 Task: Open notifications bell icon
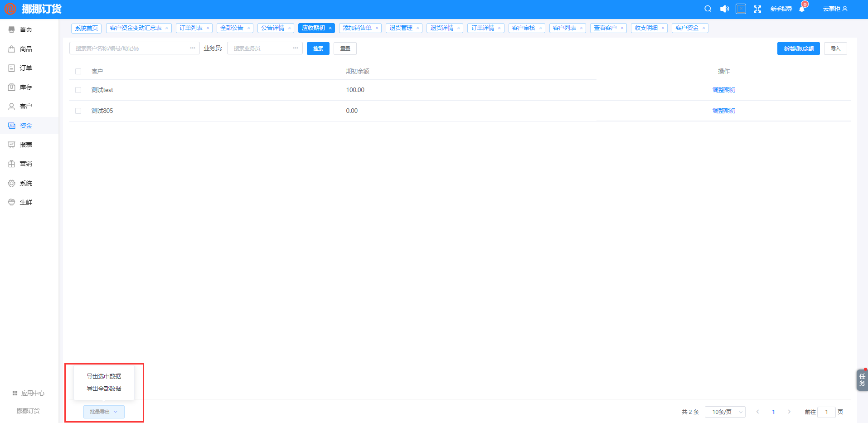point(802,9)
